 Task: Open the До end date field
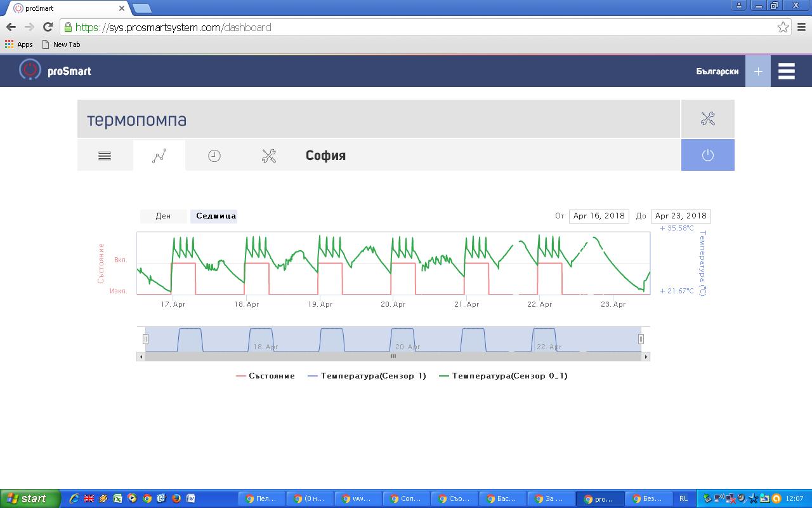tap(680, 216)
